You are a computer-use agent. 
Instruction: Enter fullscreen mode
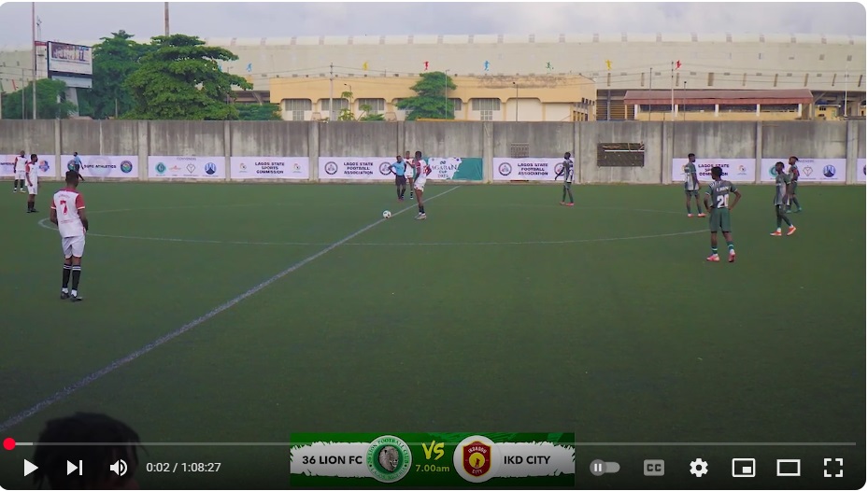(833, 468)
